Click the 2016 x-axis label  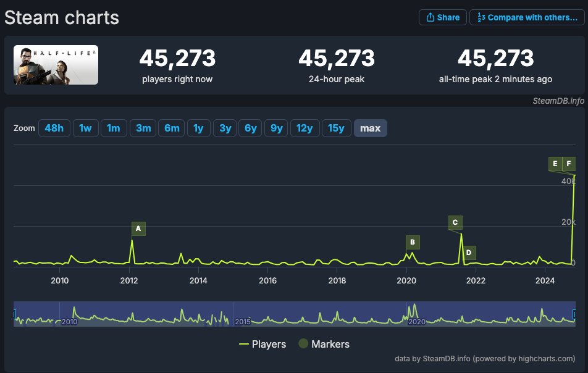pos(268,280)
